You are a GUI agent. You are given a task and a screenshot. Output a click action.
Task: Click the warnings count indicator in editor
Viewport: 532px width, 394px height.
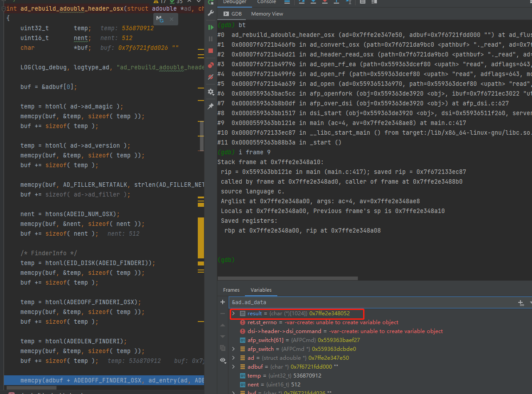[x=160, y=2]
